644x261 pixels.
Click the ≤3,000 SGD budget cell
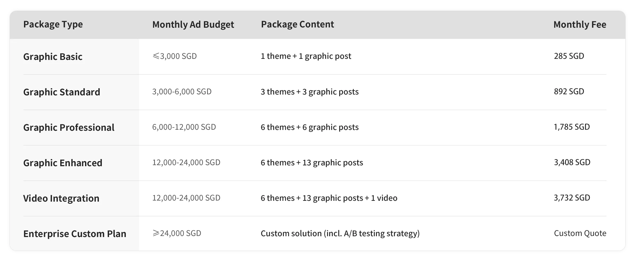pyautogui.click(x=175, y=56)
